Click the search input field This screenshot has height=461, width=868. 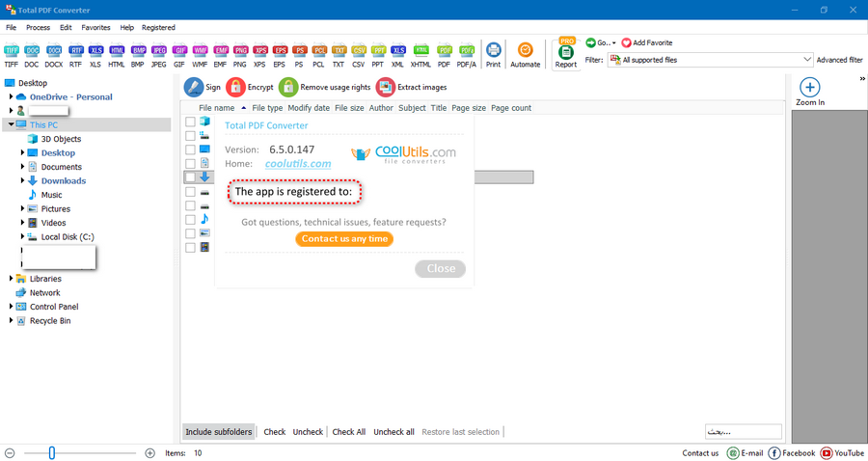pos(744,432)
